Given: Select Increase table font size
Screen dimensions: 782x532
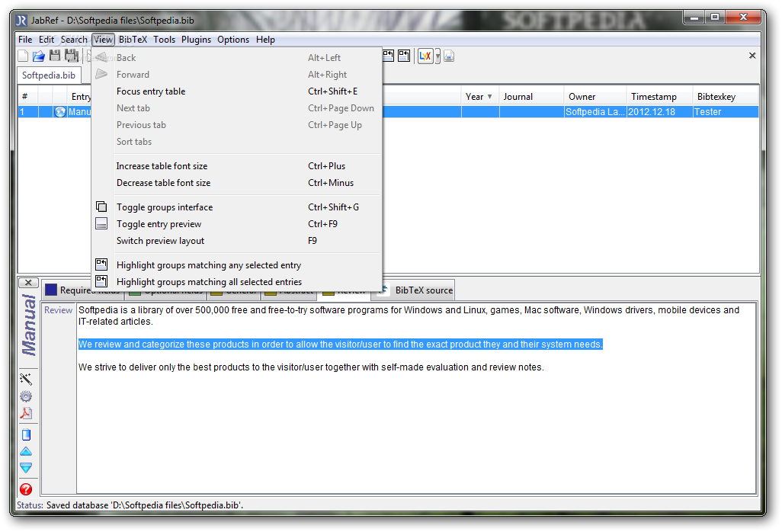Looking at the screenshot, I should click(237, 166).
